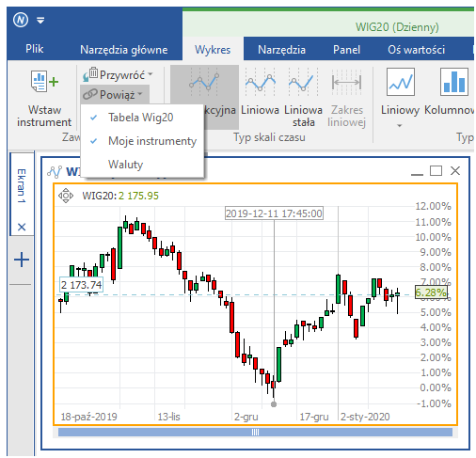Open the Narzędzia ribbon tab
This screenshot has width=476, height=458.
[x=281, y=50]
